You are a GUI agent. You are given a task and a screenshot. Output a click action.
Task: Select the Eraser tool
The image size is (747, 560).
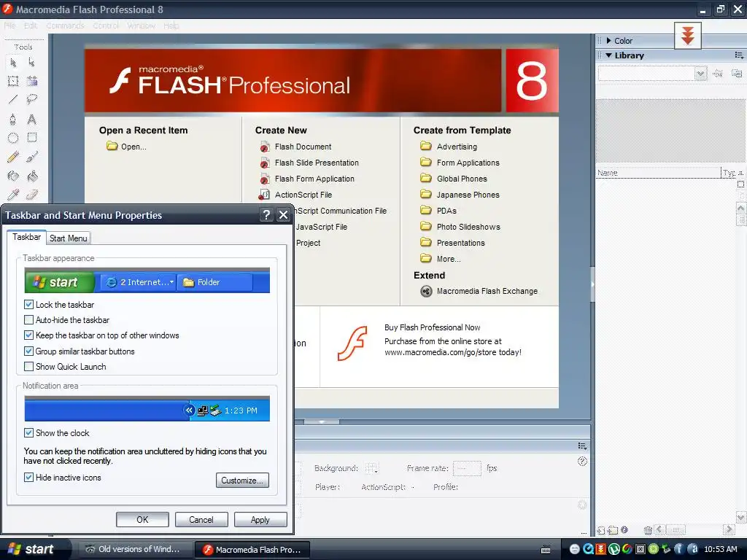coord(32,194)
